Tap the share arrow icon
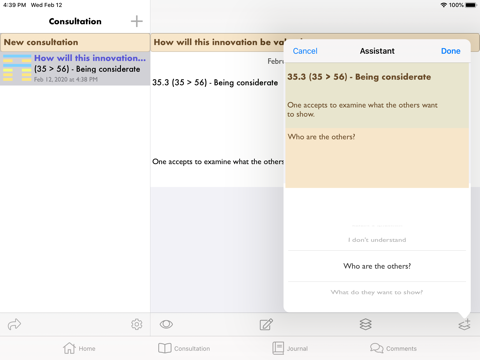Viewport: 480px width, 360px height. [14, 324]
